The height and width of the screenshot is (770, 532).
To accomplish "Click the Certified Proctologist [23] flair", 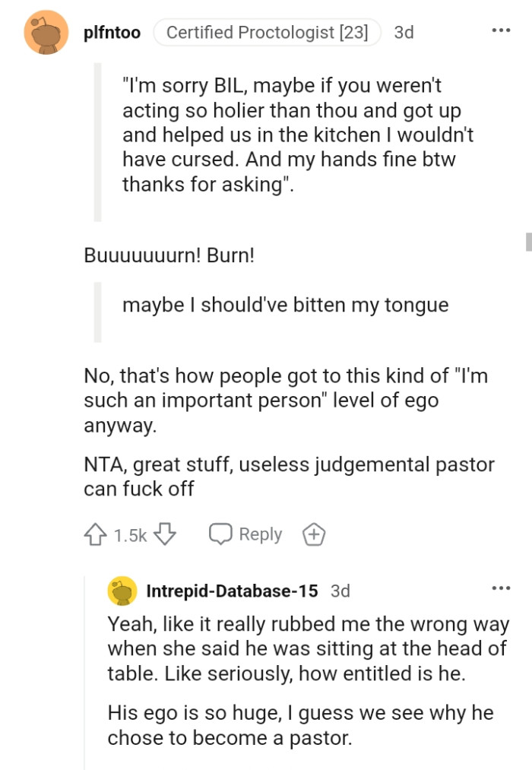I will 267,33.
